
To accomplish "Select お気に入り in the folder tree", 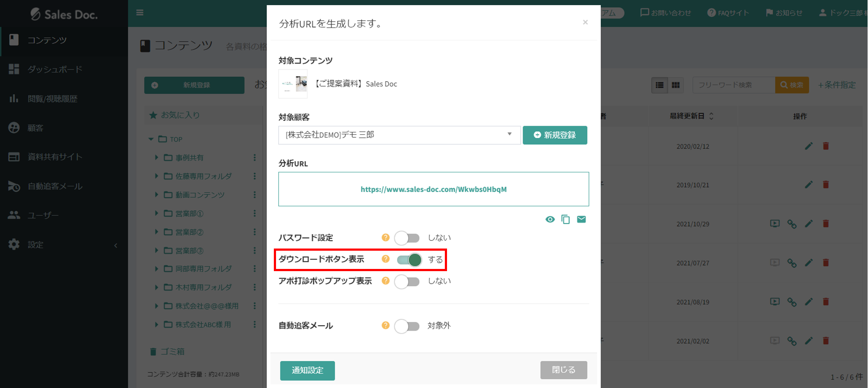I will [175, 115].
